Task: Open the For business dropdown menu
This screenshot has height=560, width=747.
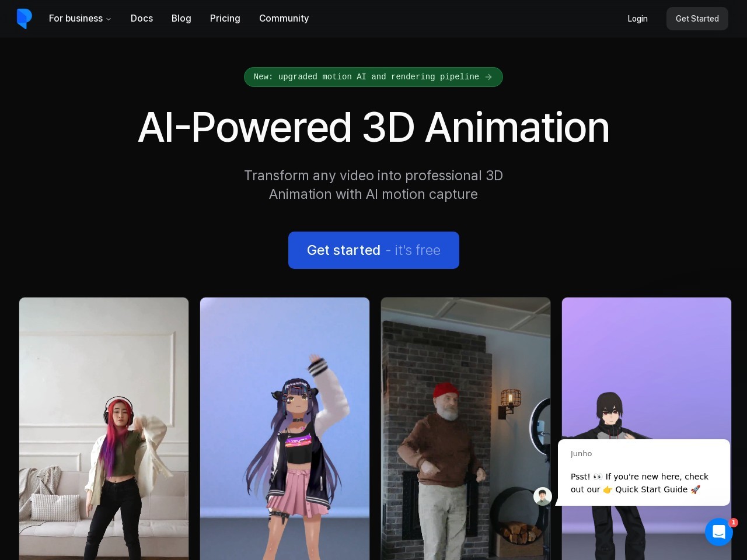Action: click(76, 19)
